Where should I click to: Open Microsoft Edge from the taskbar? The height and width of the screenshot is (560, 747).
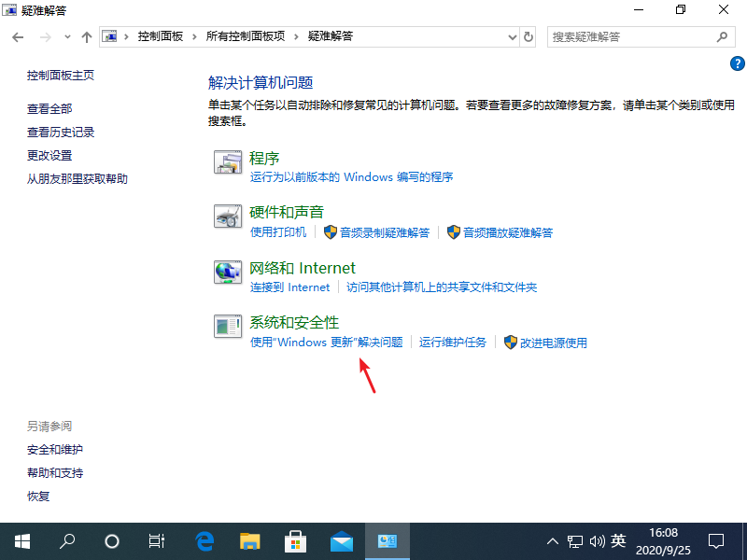click(204, 541)
